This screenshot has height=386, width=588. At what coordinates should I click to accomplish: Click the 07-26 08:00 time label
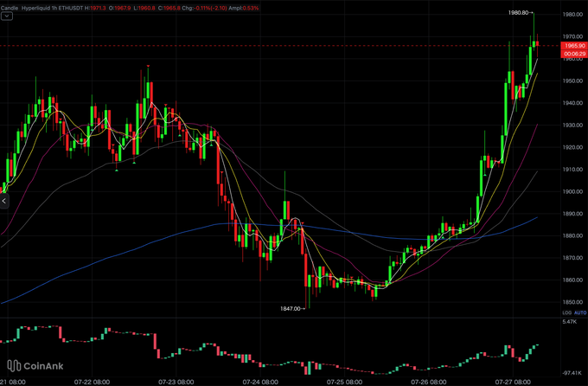coord(429,382)
